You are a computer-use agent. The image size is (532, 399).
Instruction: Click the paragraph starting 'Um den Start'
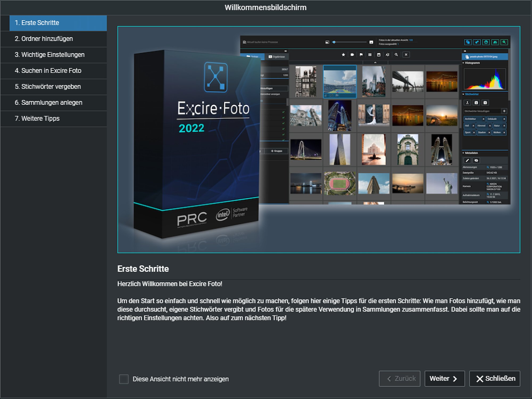coord(319,309)
